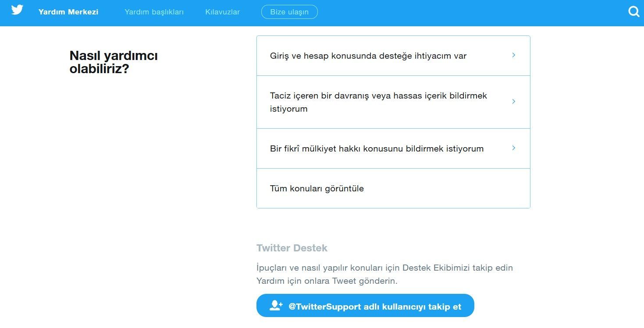Select Giriş ve hesap konusunda desteğe ihtiyacım var

point(393,56)
